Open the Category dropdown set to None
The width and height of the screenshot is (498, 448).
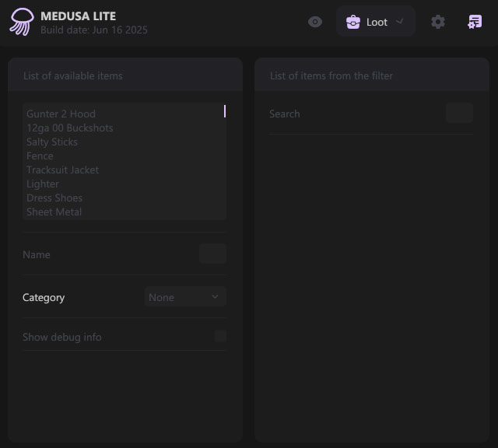(185, 297)
